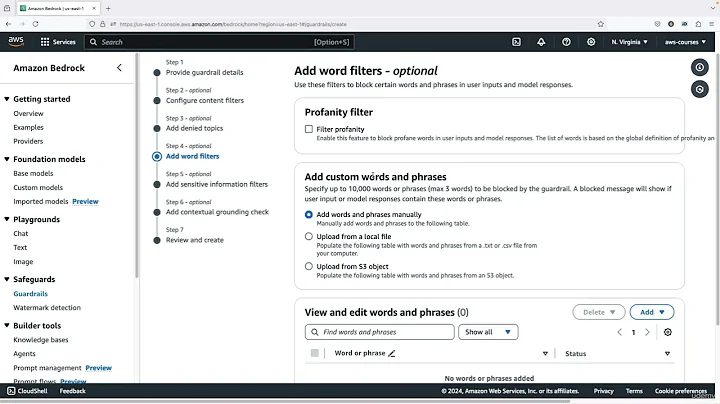Image resolution: width=720 pixels, height=404 pixels.
Task: Sort by the Word or phrase column arrow
Action: (x=545, y=354)
